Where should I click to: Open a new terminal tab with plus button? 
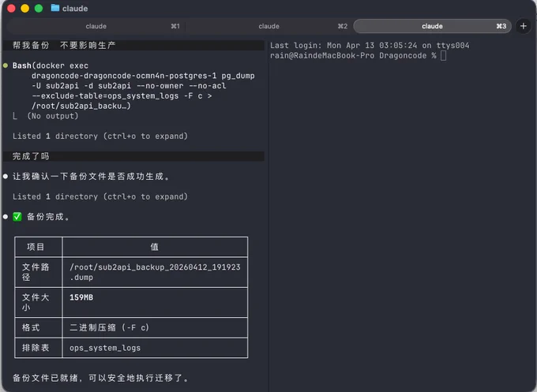[523, 26]
